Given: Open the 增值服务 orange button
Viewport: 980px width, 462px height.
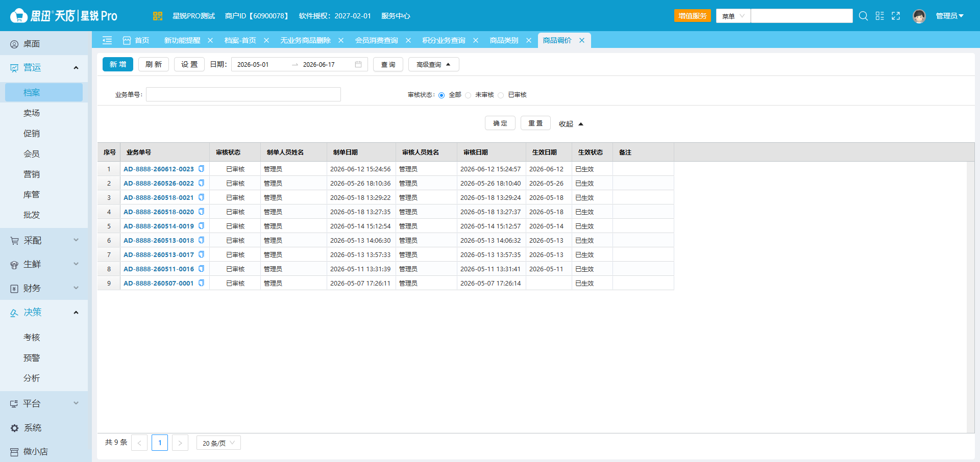Looking at the screenshot, I should pyautogui.click(x=693, y=16).
